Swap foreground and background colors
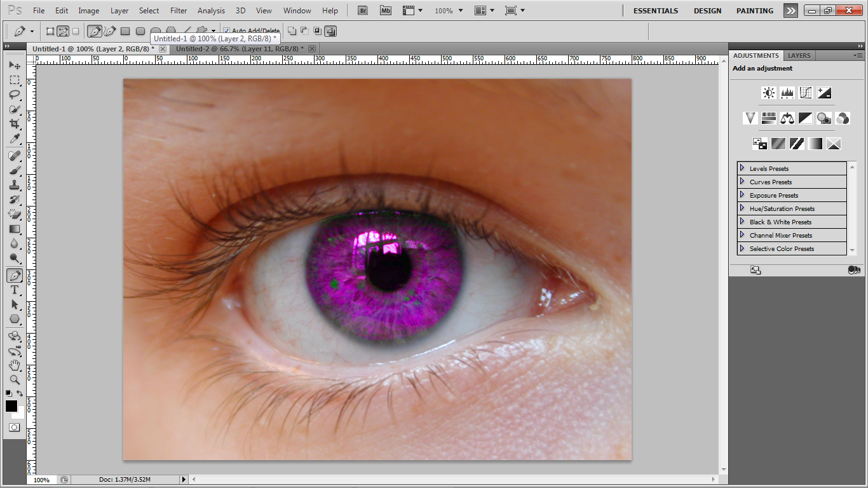 [x=20, y=394]
